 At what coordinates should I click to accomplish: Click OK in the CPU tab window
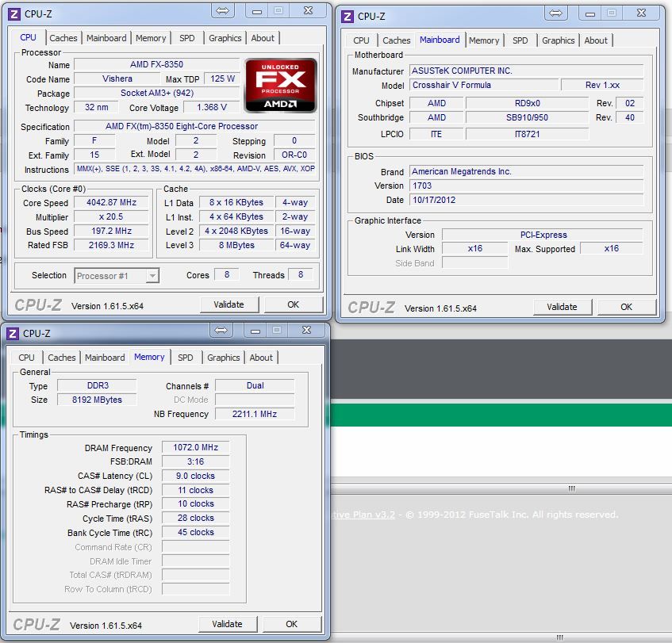click(x=294, y=304)
